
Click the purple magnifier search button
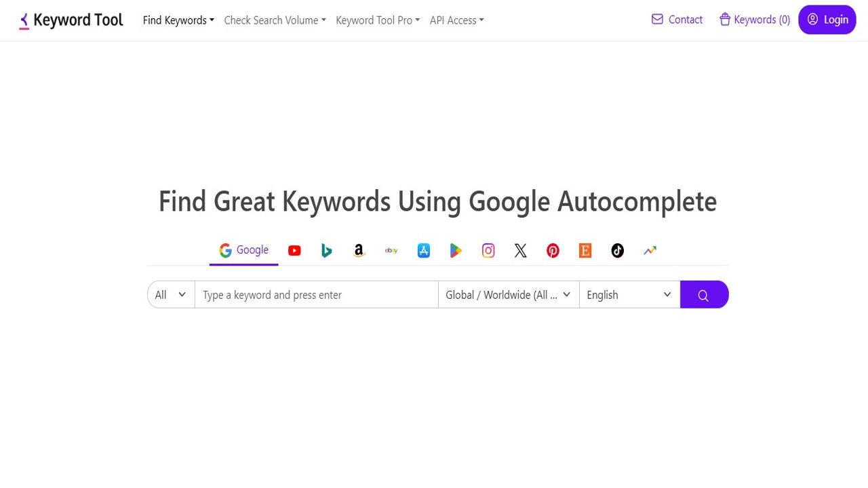pyautogui.click(x=704, y=295)
